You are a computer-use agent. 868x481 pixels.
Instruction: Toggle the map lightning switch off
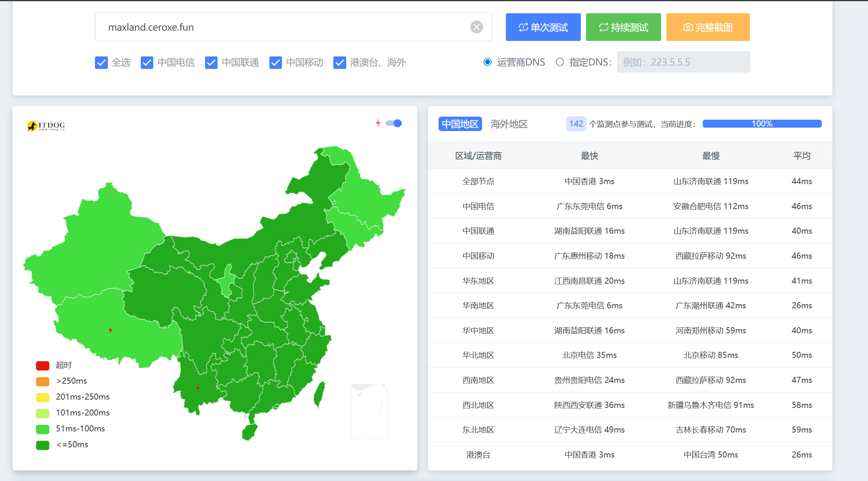(394, 123)
